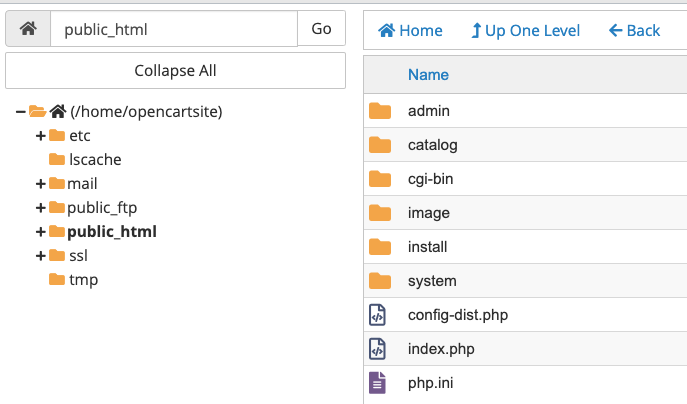Click the catalog folder icon
This screenshot has height=404, width=687.
380,145
